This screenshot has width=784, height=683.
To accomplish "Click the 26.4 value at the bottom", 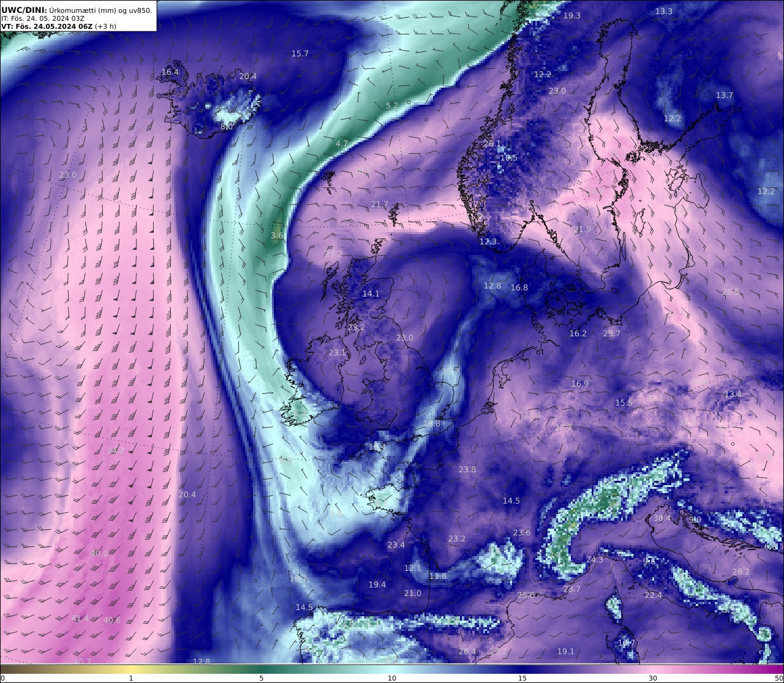I will [x=467, y=651].
